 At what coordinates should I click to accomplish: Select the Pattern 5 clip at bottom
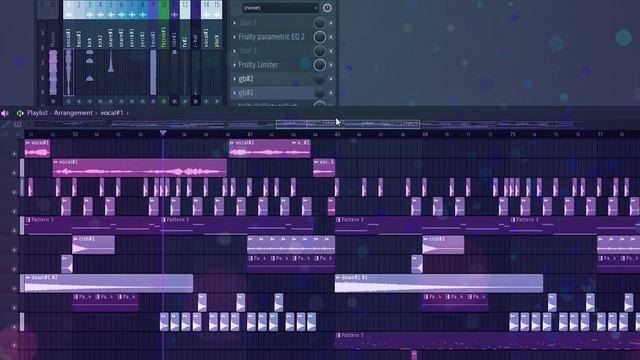click(487, 341)
